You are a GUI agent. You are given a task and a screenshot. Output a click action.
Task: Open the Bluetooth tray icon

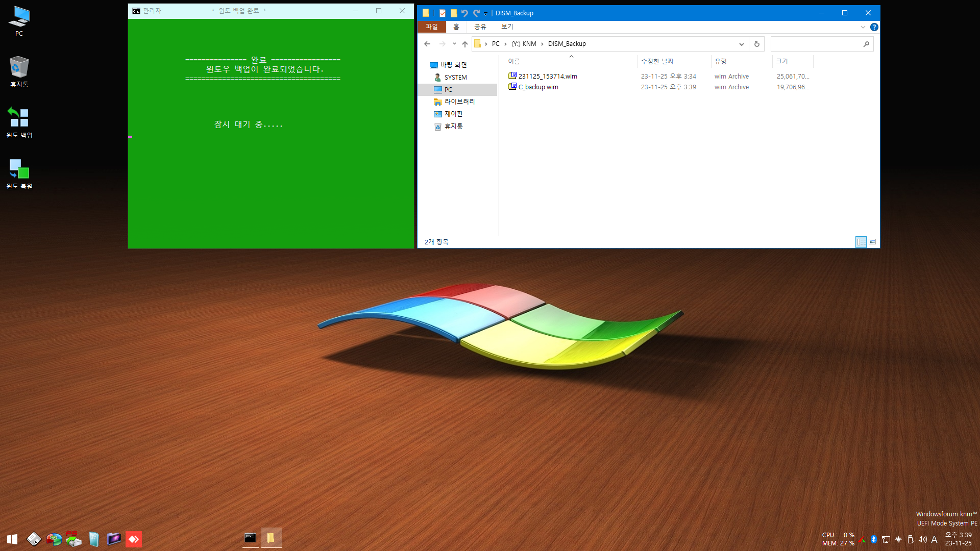(873, 539)
